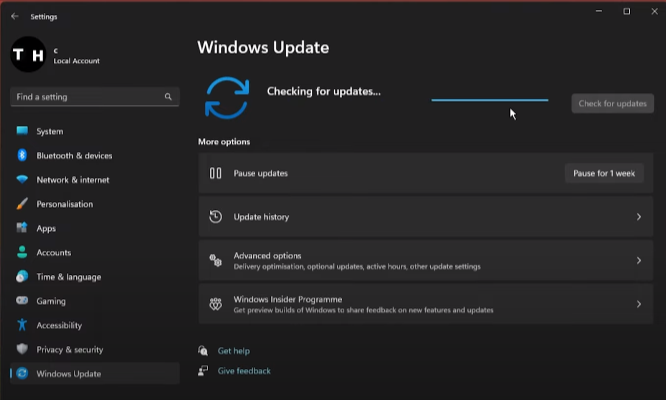Click the Get preview builds description text

click(363, 310)
